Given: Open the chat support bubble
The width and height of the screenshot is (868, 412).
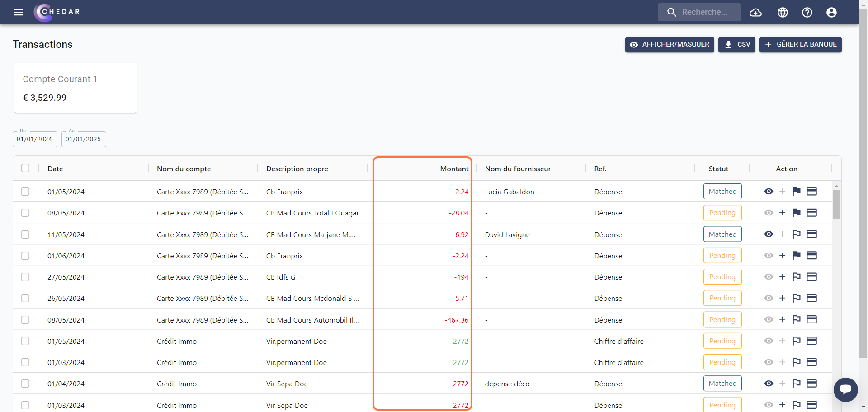Looking at the screenshot, I should [846, 389].
